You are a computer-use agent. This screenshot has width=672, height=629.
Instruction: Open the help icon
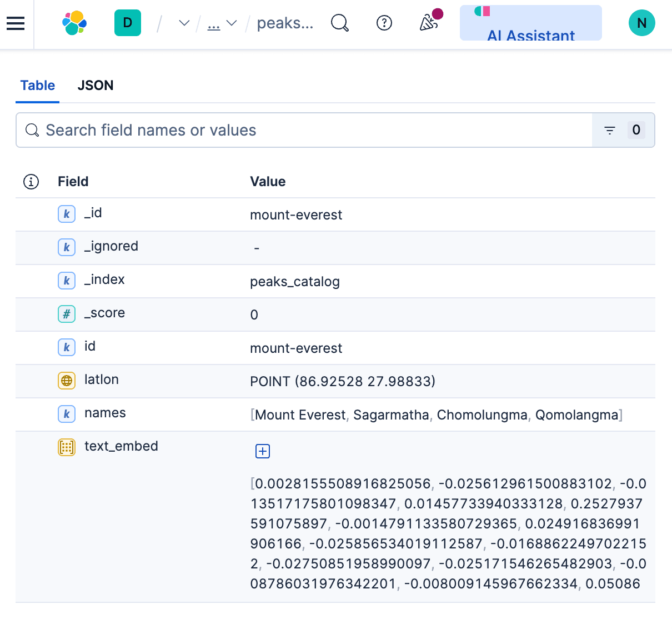pyautogui.click(x=384, y=23)
